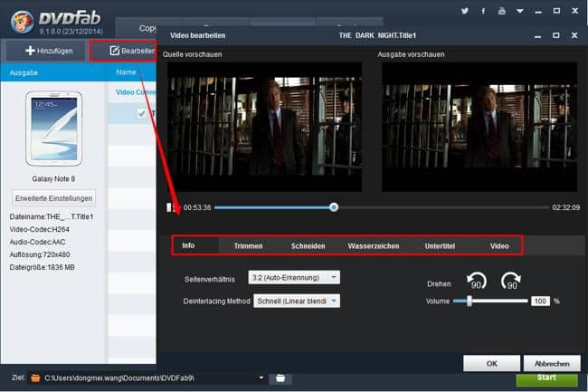Click the total duration 02:32:09 label
This screenshot has height=392, width=588.
[565, 207]
